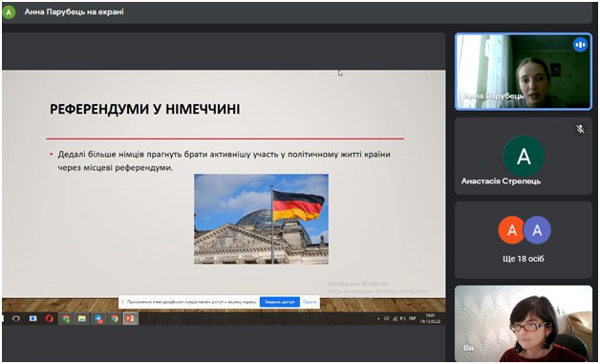Open the Telegram taskbar icon
The width and height of the screenshot is (600, 364).
click(x=98, y=318)
